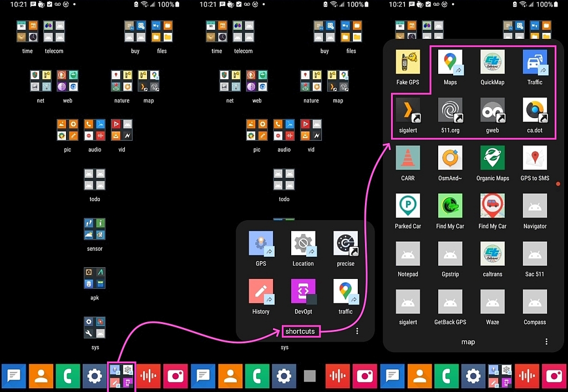Open the web folder on the left screen
This screenshot has height=392, width=568.
click(67, 81)
